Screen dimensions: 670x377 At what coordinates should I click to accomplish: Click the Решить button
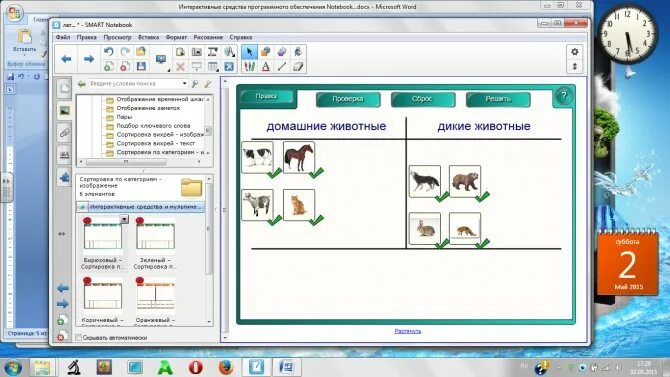click(498, 99)
